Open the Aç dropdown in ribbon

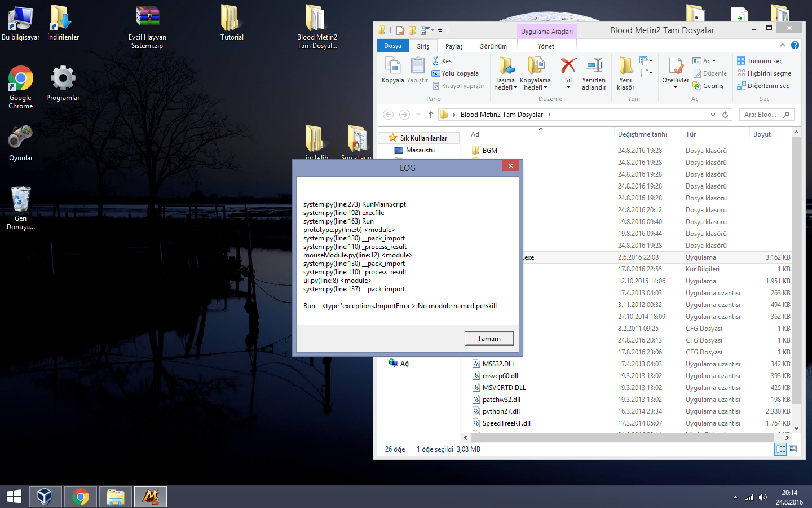point(704,61)
